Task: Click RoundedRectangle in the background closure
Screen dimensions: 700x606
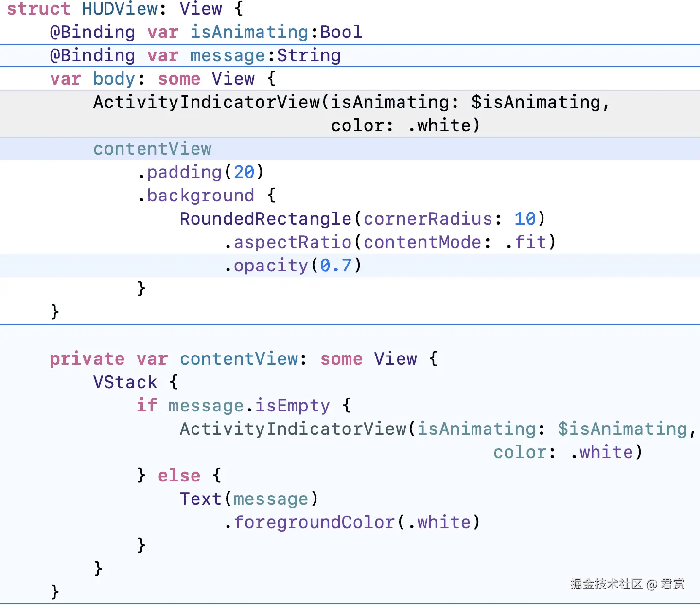Action: pos(265,219)
